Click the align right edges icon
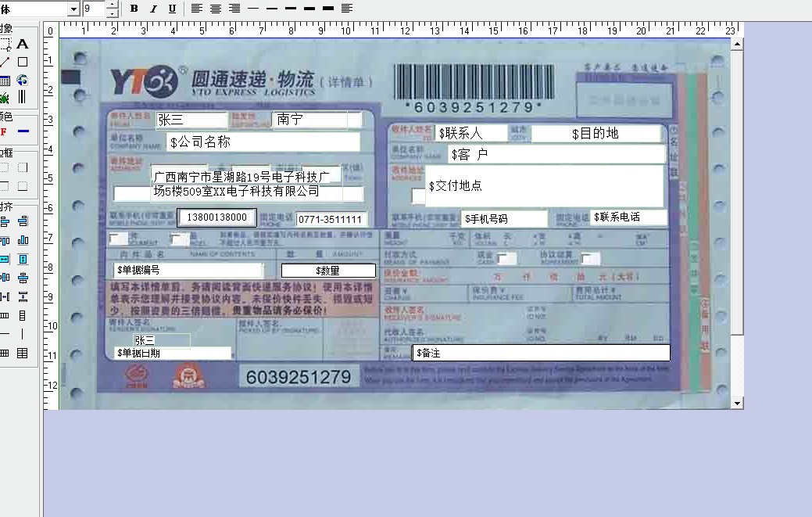 23,222
